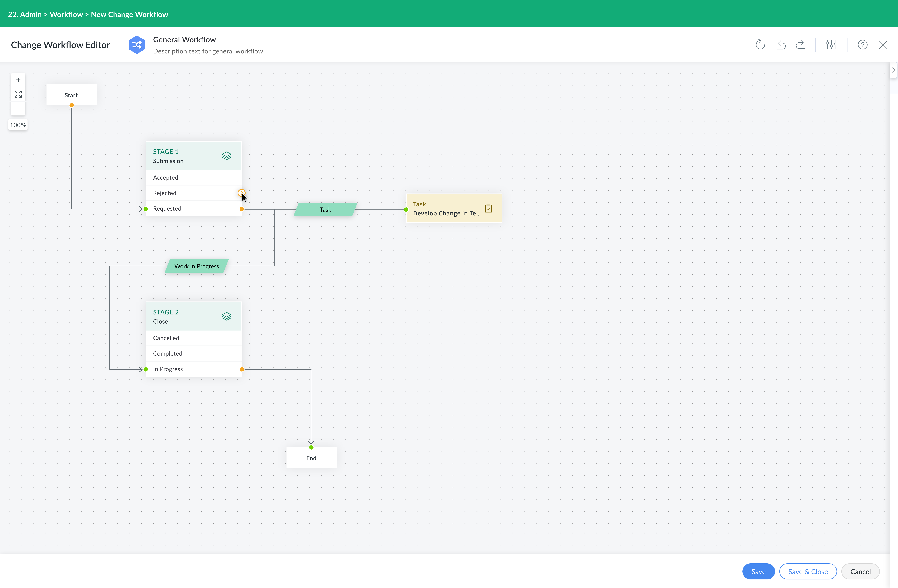Click the Stage 2 Close header

pyautogui.click(x=193, y=316)
